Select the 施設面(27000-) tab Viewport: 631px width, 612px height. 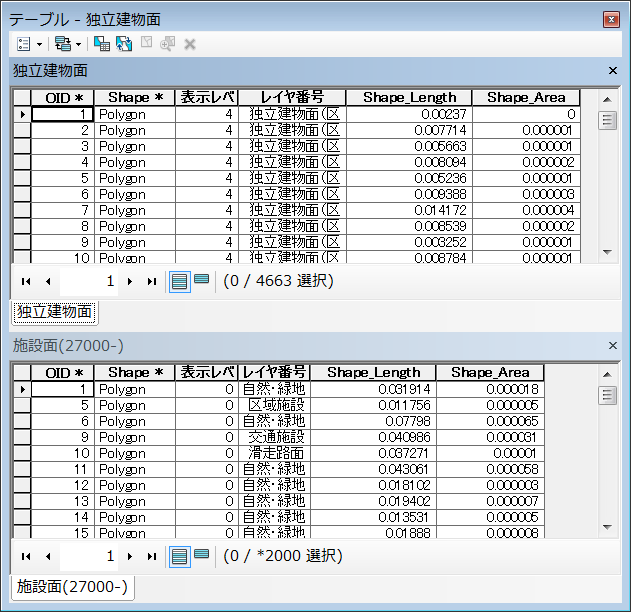coord(72,587)
